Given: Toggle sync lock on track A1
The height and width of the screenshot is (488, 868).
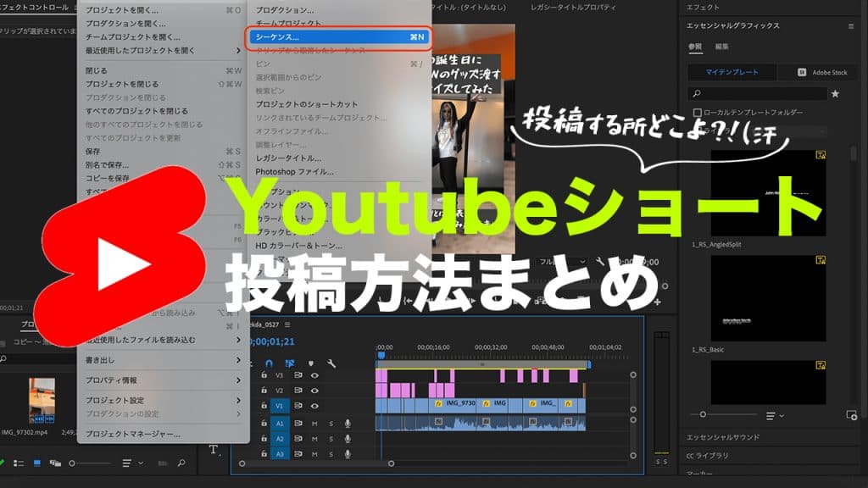Looking at the screenshot, I should tap(298, 424).
